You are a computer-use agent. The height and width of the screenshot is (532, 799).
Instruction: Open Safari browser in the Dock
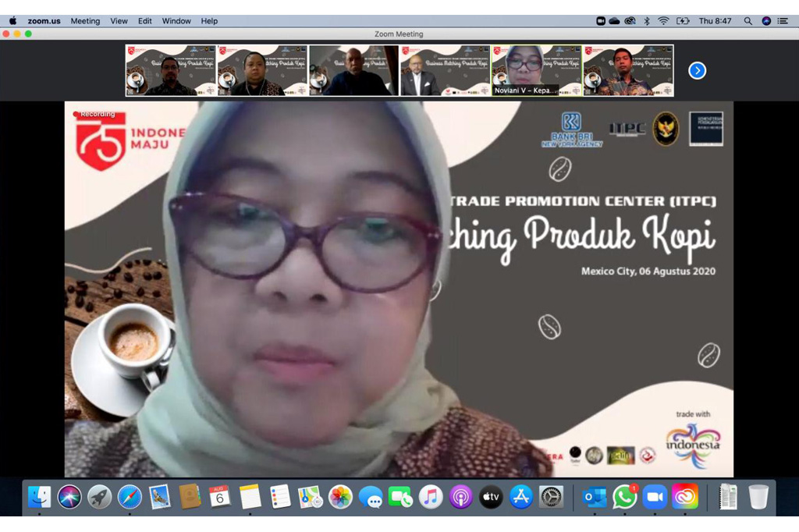[130, 497]
